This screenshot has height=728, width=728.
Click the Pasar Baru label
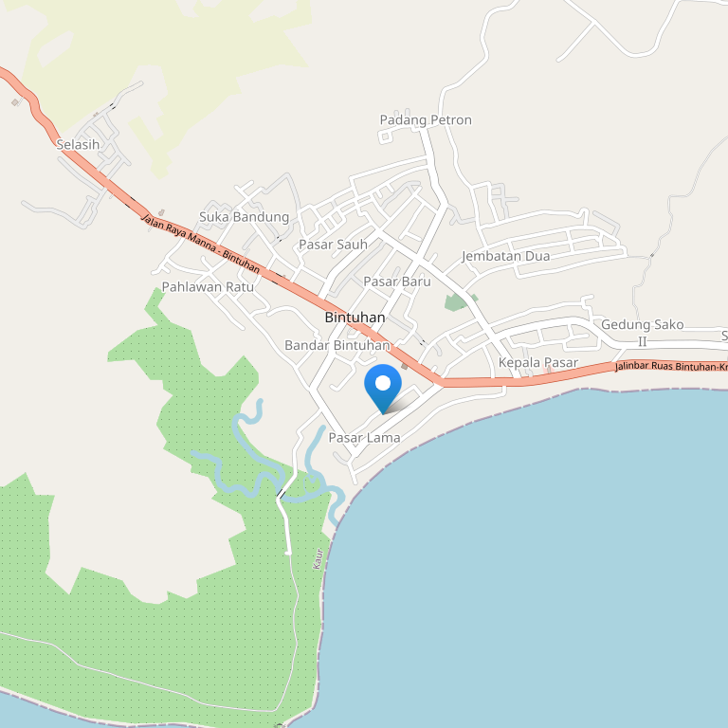click(x=397, y=282)
